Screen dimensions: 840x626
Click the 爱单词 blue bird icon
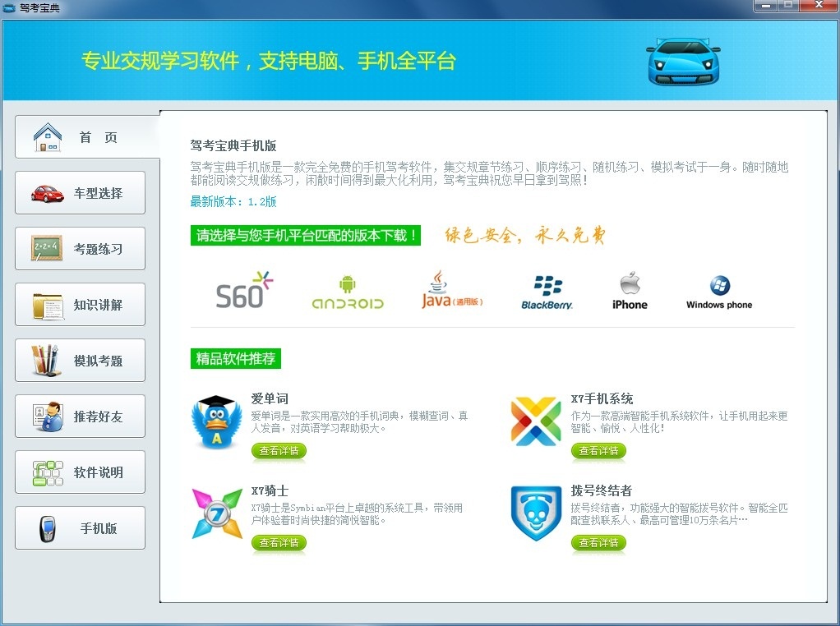[x=216, y=422]
